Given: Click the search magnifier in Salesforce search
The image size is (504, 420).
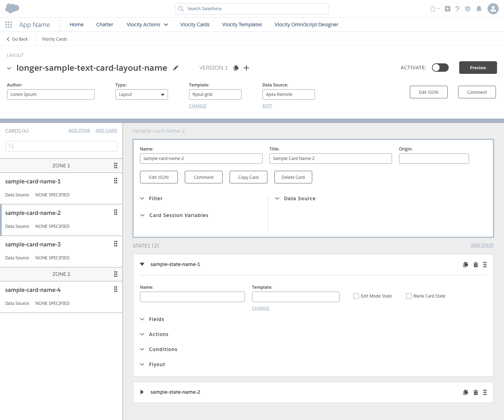Looking at the screenshot, I should [181, 9].
